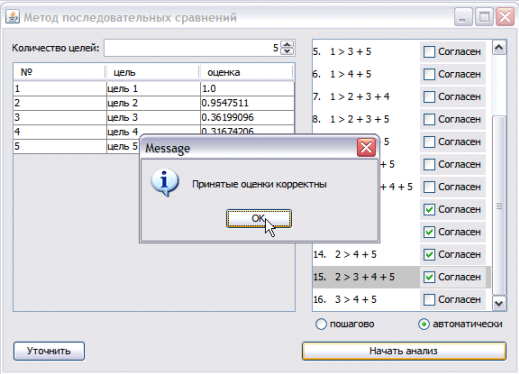Uncheck Согласен for row 14: 2 > 4 + 5

tap(429, 255)
